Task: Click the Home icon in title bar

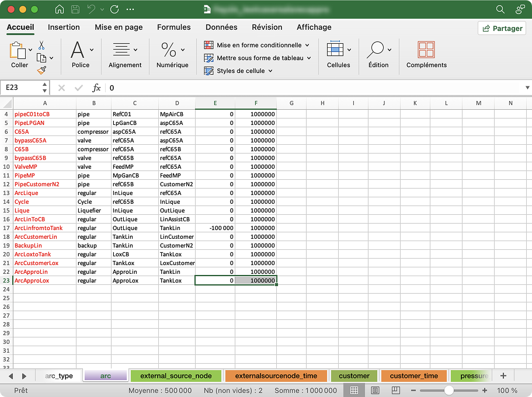Action: point(60,9)
